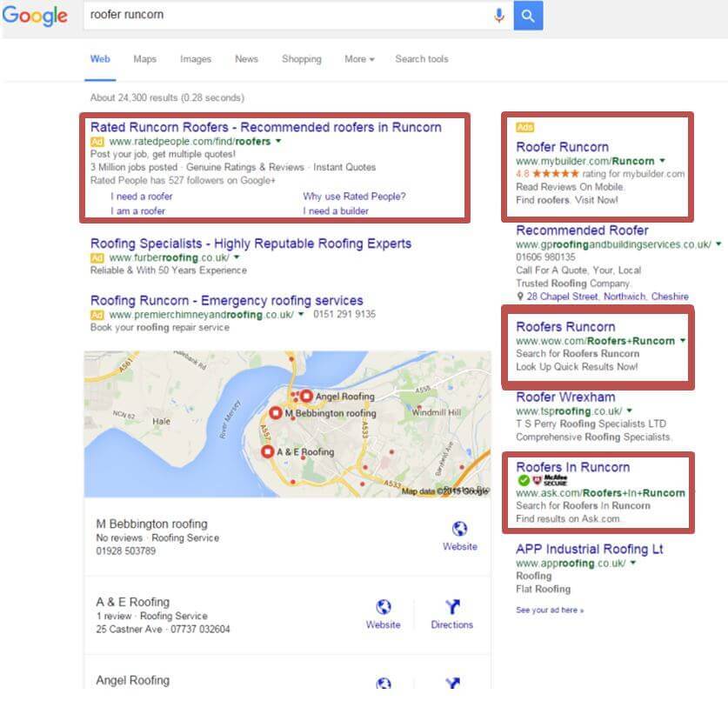Open Rated Runcorn Roofers ad headline
This screenshot has width=728, height=721.
point(265,127)
